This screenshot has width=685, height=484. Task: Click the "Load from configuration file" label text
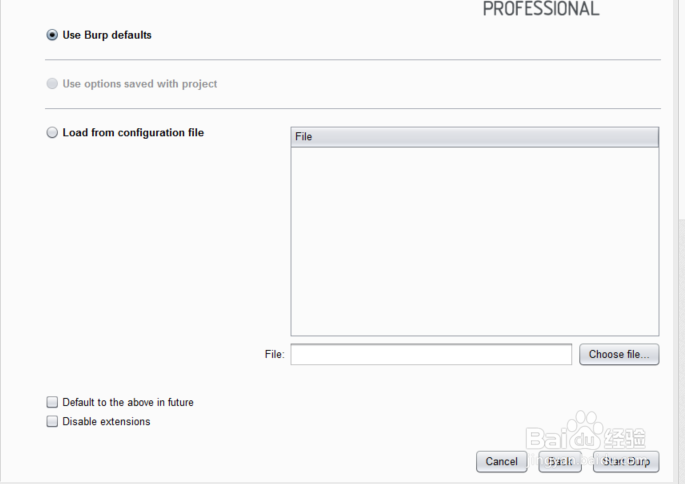tap(133, 133)
